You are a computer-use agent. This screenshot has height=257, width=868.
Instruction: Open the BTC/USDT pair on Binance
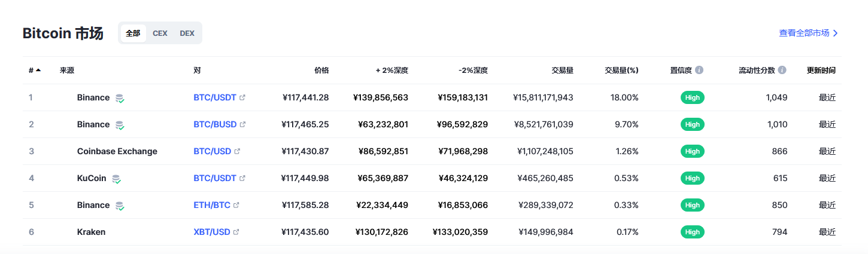pyautogui.click(x=215, y=97)
